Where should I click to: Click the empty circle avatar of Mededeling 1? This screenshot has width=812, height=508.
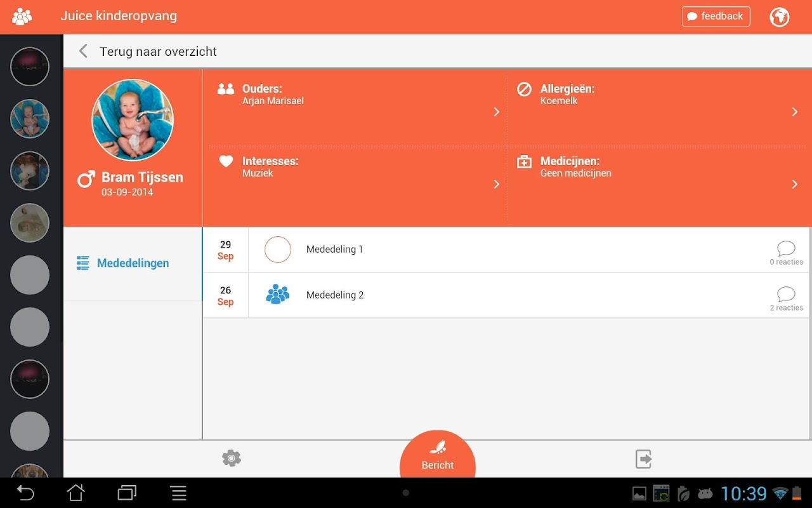[278, 250]
